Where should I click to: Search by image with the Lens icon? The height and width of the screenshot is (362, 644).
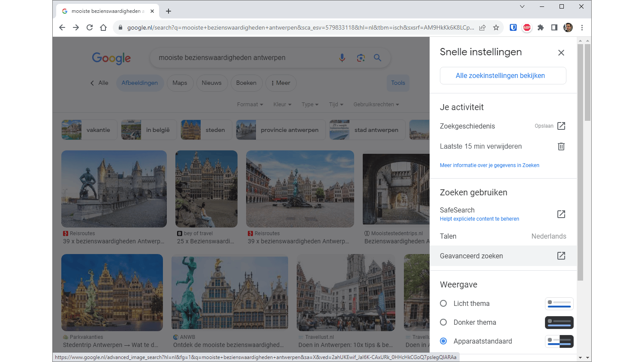[361, 58]
